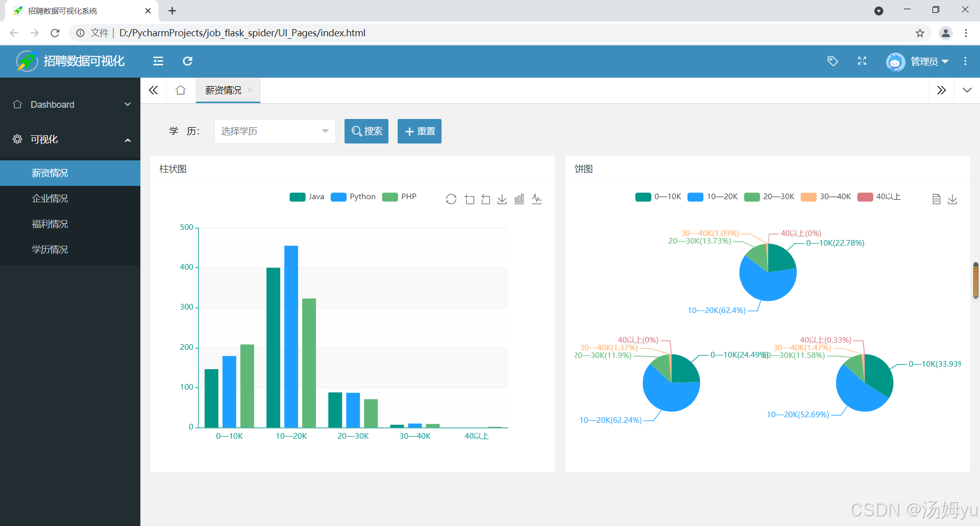The image size is (980, 526).
Task: Click the 搜索 search button
Action: [366, 131]
